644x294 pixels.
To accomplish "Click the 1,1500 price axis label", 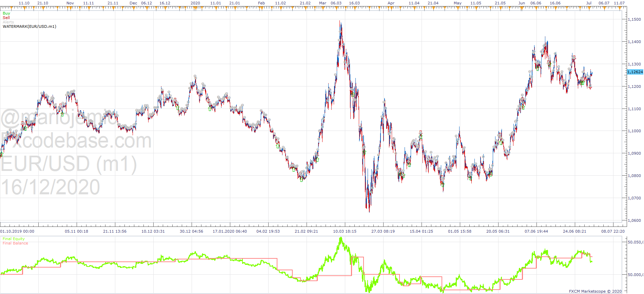I will click(634, 19).
